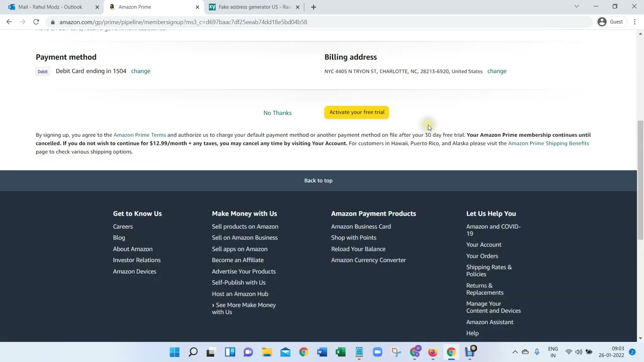644x362 pixels.
Task: Open Amazon Prime Shipping Benefits link
Action: pos(548,143)
